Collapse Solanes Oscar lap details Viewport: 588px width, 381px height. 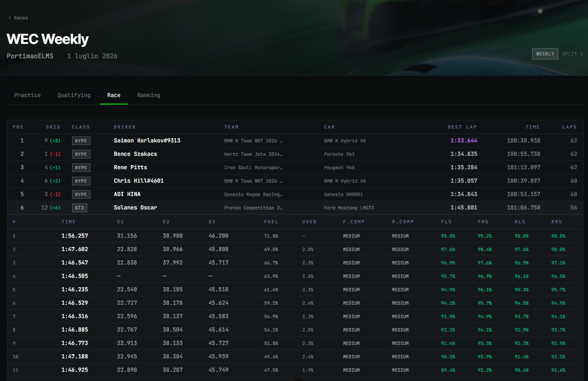[x=295, y=208]
